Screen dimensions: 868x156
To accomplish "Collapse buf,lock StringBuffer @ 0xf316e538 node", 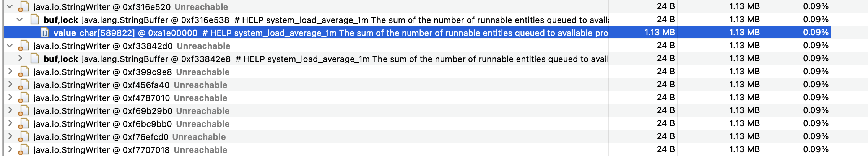I will (20, 19).
